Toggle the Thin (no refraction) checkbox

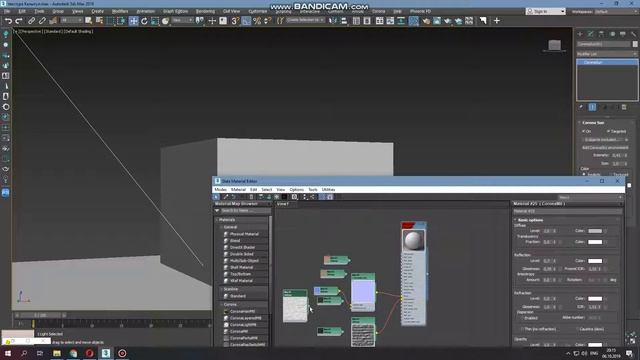tap(522, 329)
